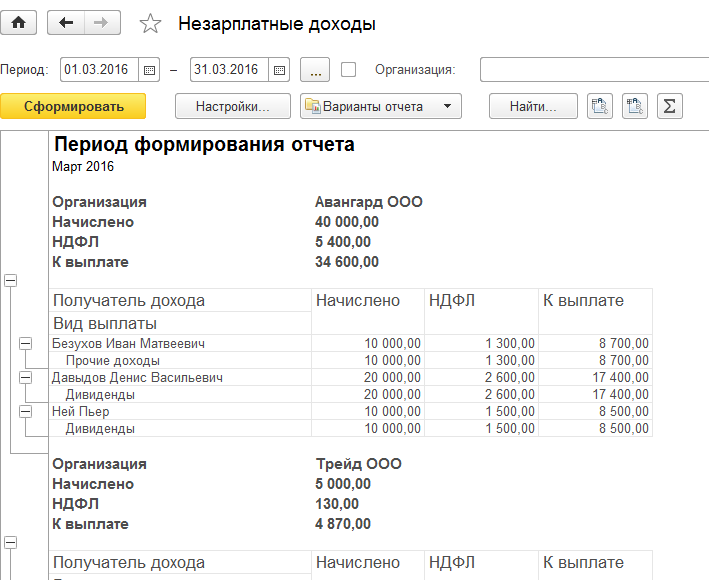Open period selection with the ellipsis button
The height and width of the screenshot is (580, 709).
(314, 70)
